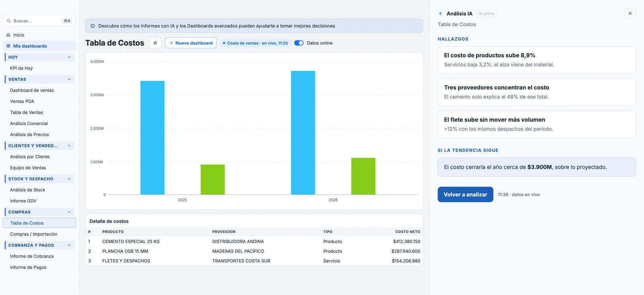Toggle the Datos online switch

click(x=299, y=43)
